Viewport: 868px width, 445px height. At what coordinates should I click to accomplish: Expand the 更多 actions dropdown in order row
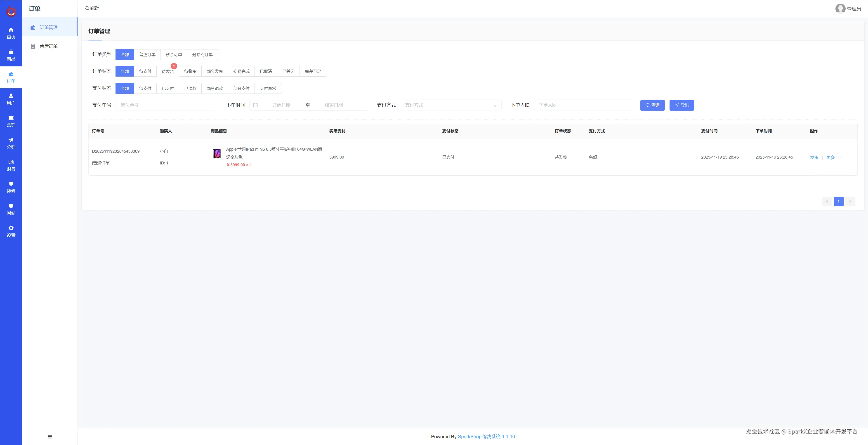[833, 157]
